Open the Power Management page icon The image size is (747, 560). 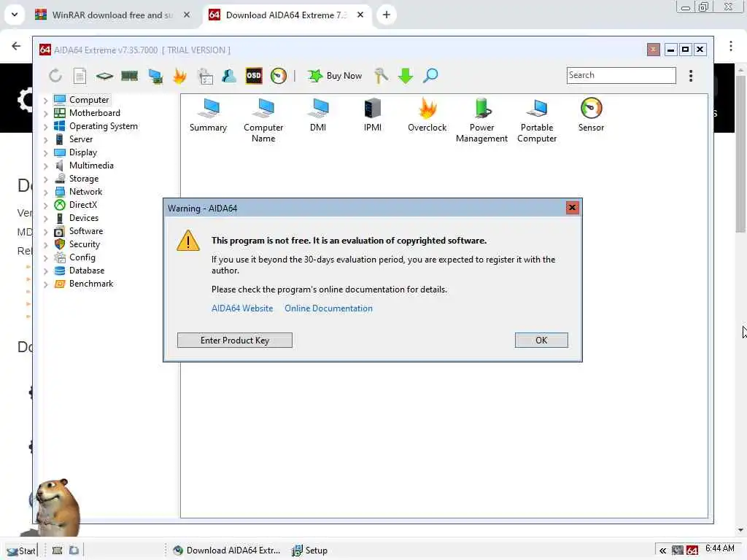[x=481, y=120]
